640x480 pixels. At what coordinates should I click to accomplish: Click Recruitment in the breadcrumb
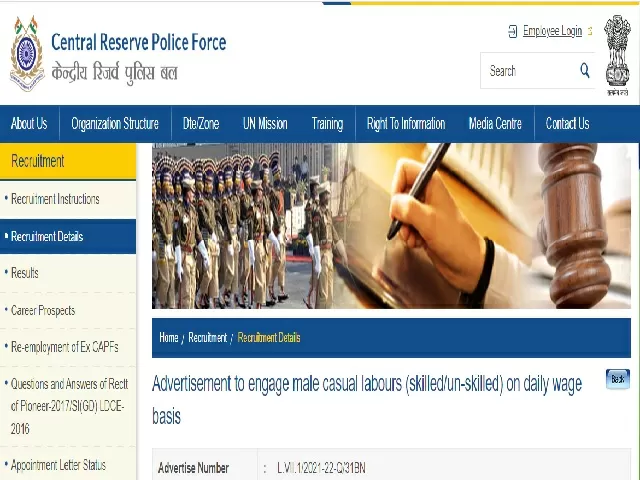click(x=207, y=338)
